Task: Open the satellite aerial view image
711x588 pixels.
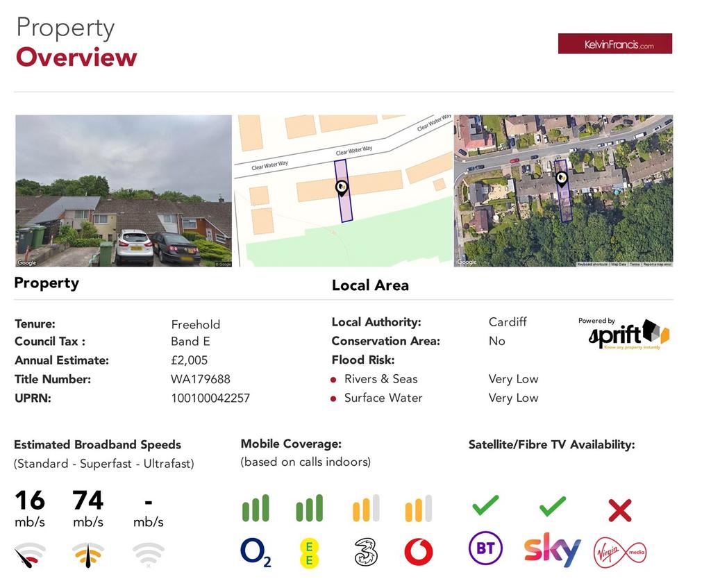Action: (563, 190)
